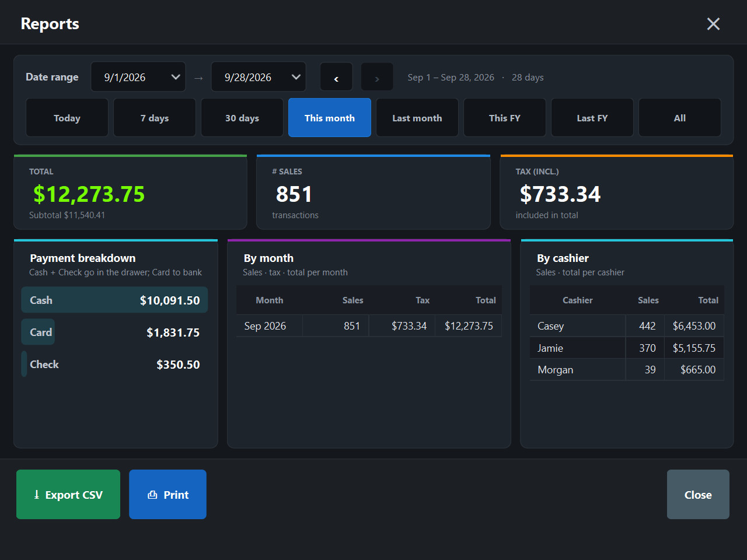Image resolution: width=747 pixels, height=560 pixels.
Task: Open the start date 9/1/2026 dropdown
Action: (x=138, y=77)
